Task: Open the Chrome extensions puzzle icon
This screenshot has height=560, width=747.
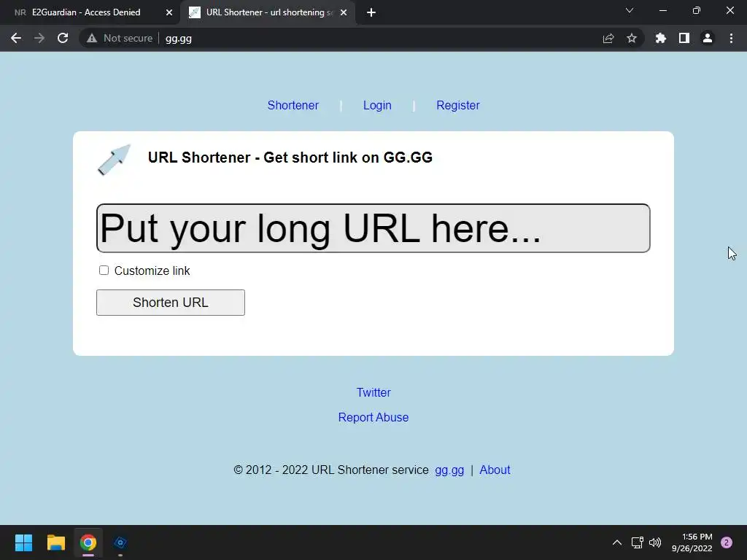Action: [660, 38]
